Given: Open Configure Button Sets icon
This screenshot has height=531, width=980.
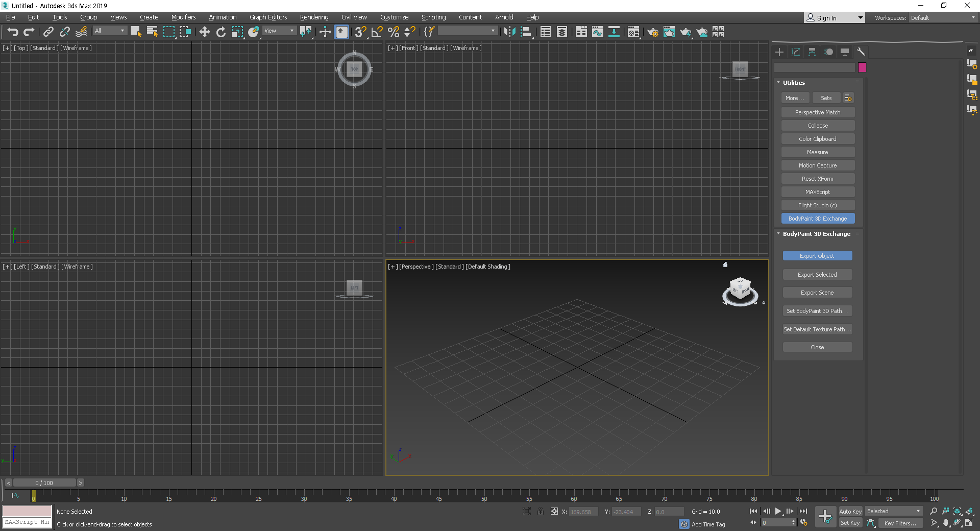Looking at the screenshot, I should [848, 98].
